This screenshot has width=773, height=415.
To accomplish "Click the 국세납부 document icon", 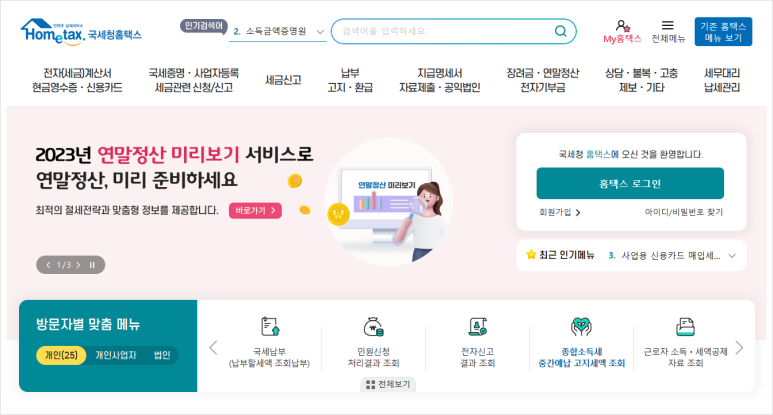I will click(x=270, y=326).
